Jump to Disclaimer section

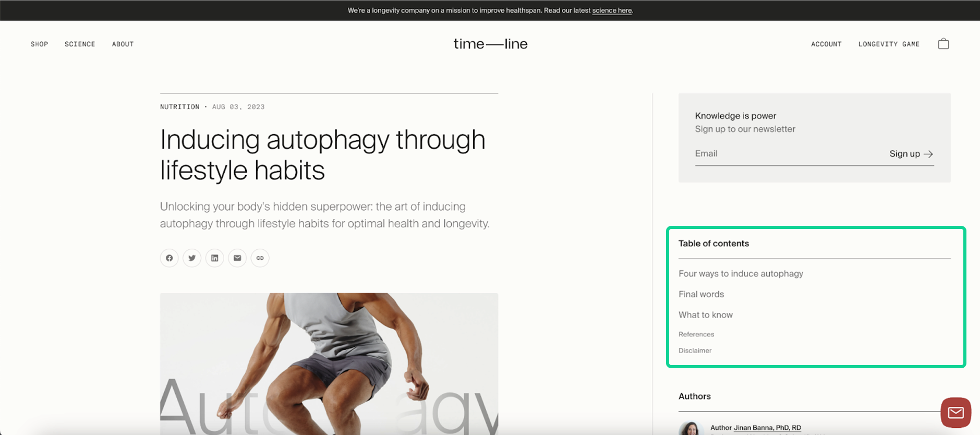coord(695,351)
